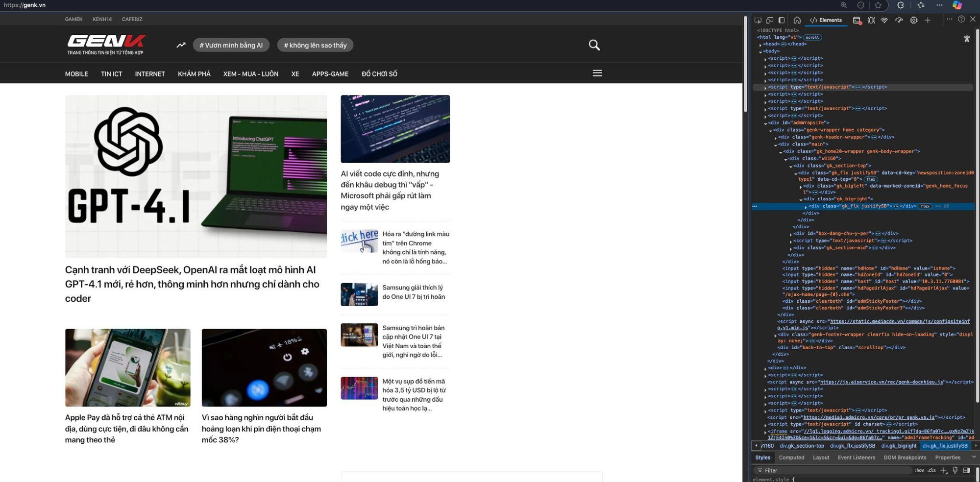The image size is (980, 482).
Task: Open the DOM Breakpoints tab
Action: tap(905, 458)
